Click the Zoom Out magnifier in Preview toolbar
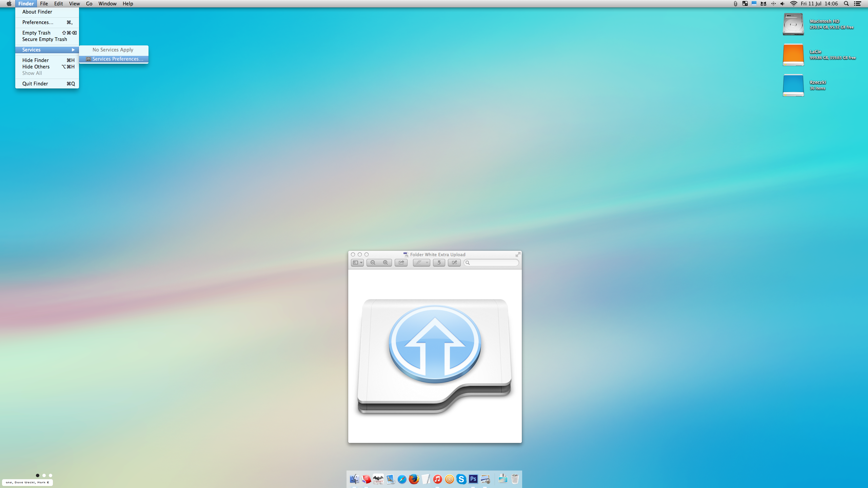Image resolution: width=868 pixels, height=488 pixels. 373,263
